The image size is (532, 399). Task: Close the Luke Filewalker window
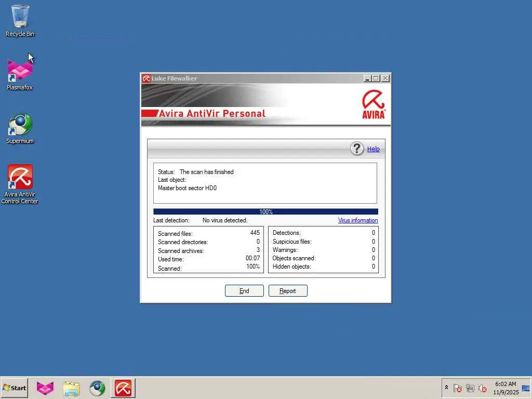point(385,78)
